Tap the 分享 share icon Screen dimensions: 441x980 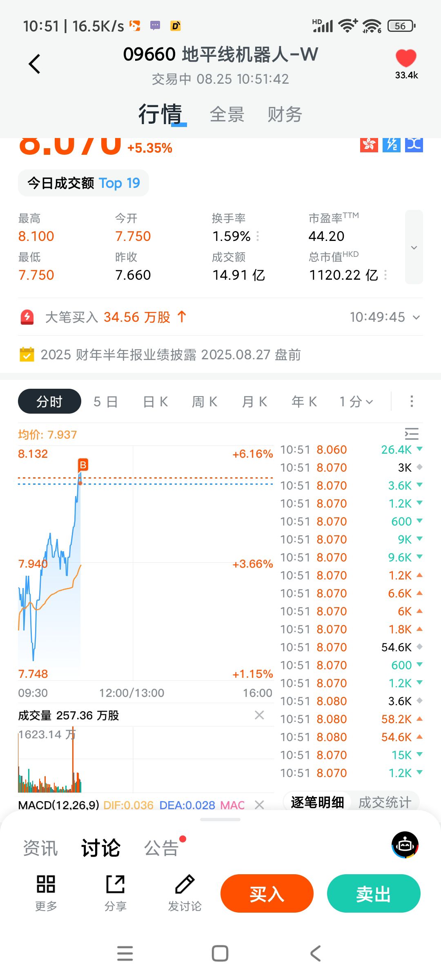[x=116, y=884]
